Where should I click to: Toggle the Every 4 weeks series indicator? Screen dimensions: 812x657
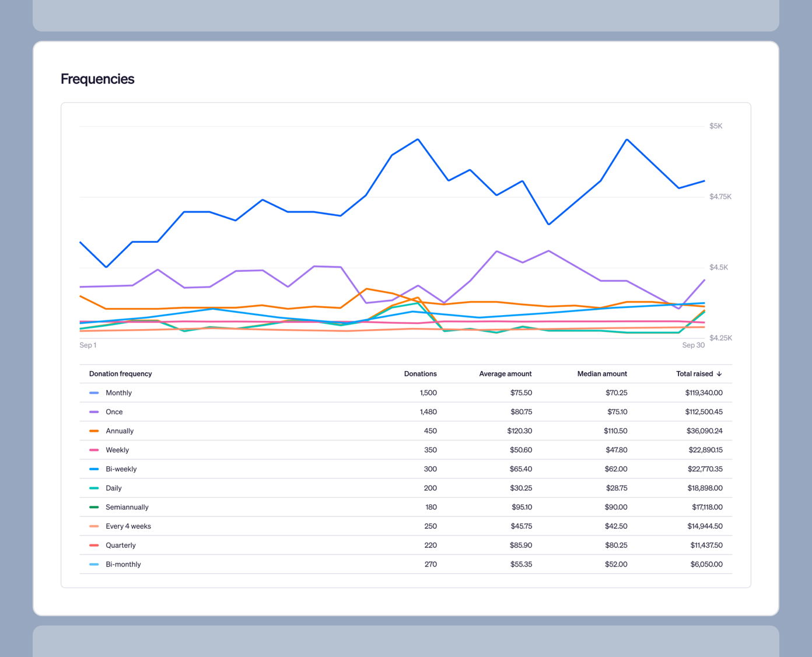click(94, 526)
